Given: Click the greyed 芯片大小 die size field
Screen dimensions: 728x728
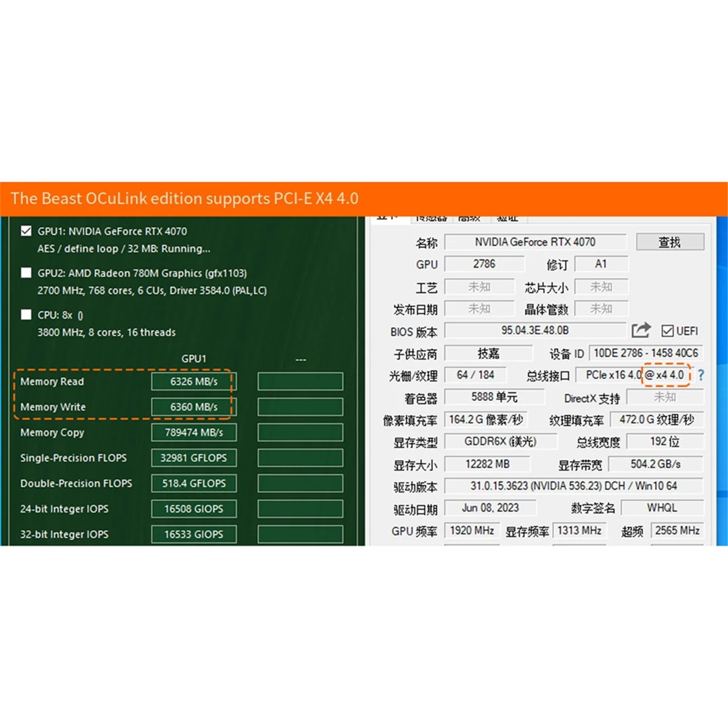Looking at the screenshot, I should [x=601, y=286].
